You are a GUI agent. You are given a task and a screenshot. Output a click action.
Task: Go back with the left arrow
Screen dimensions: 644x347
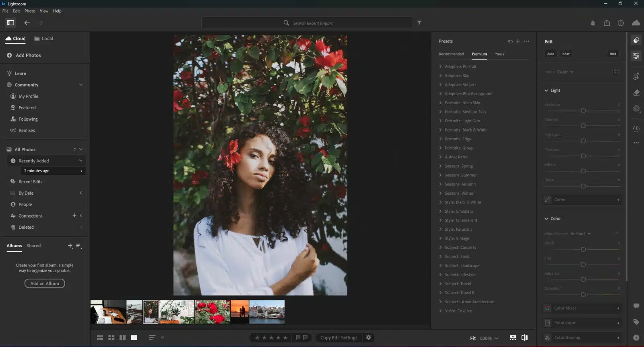point(27,23)
